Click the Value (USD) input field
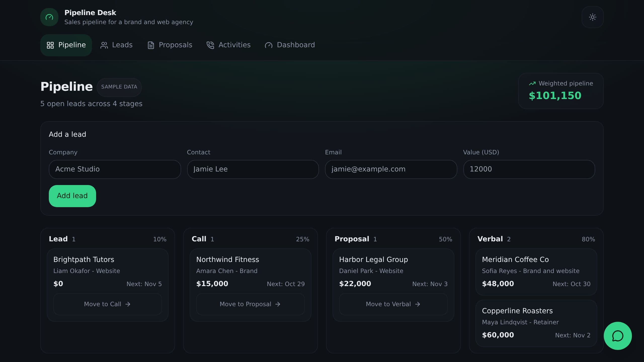The image size is (644, 362). coord(529,169)
